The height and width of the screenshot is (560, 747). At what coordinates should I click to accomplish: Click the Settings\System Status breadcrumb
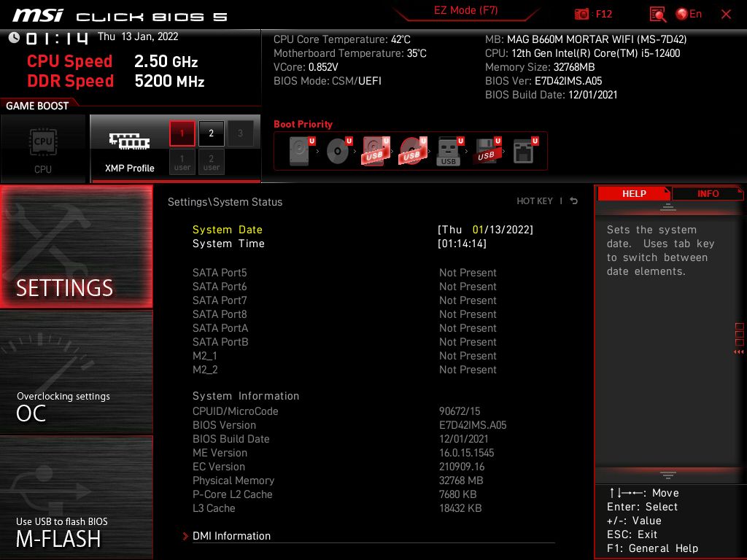tap(225, 201)
